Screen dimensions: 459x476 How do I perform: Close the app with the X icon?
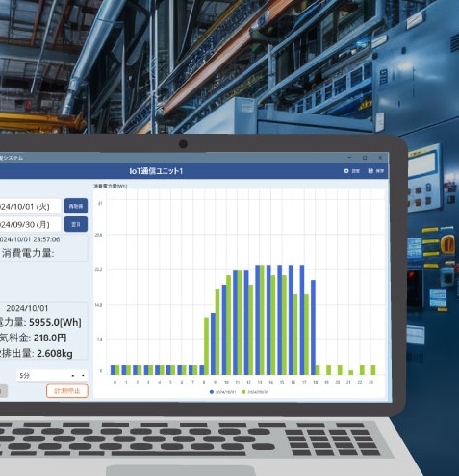380,158
